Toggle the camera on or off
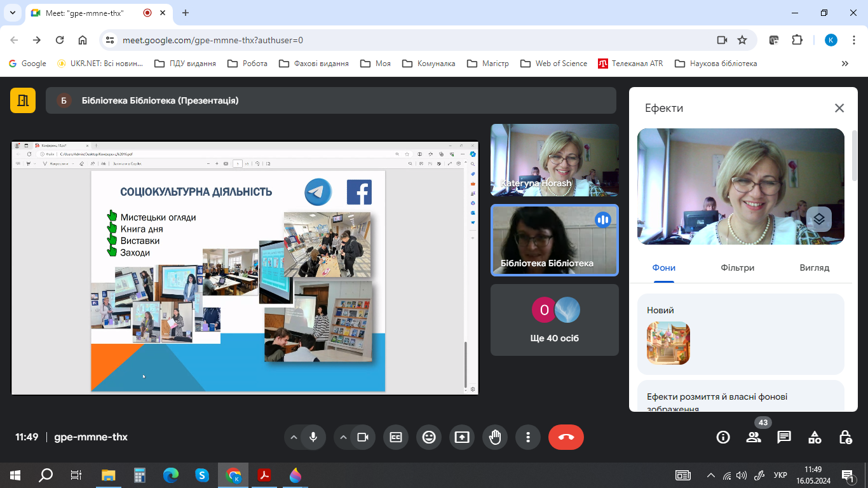Screen dimensions: 868x488 (363, 437)
